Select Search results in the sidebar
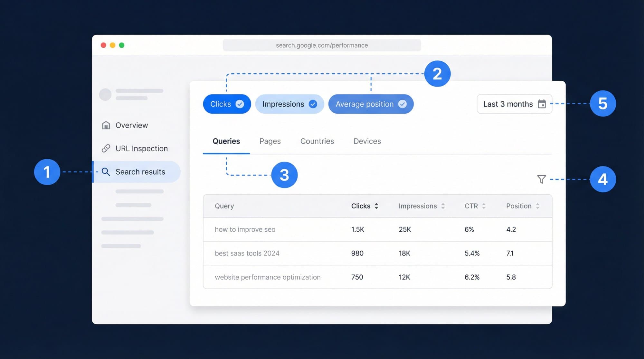Viewport: 644px width, 359px height. [x=137, y=172]
